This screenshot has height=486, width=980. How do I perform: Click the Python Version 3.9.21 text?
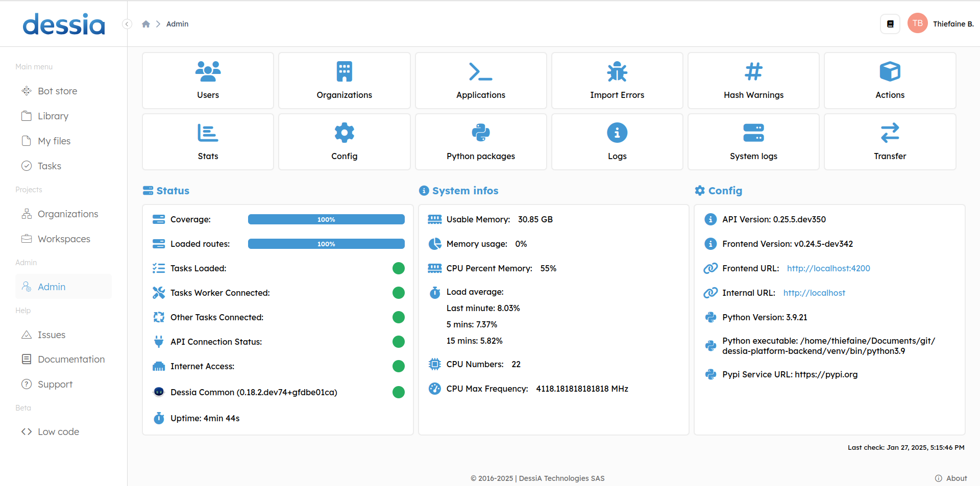click(765, 317)
